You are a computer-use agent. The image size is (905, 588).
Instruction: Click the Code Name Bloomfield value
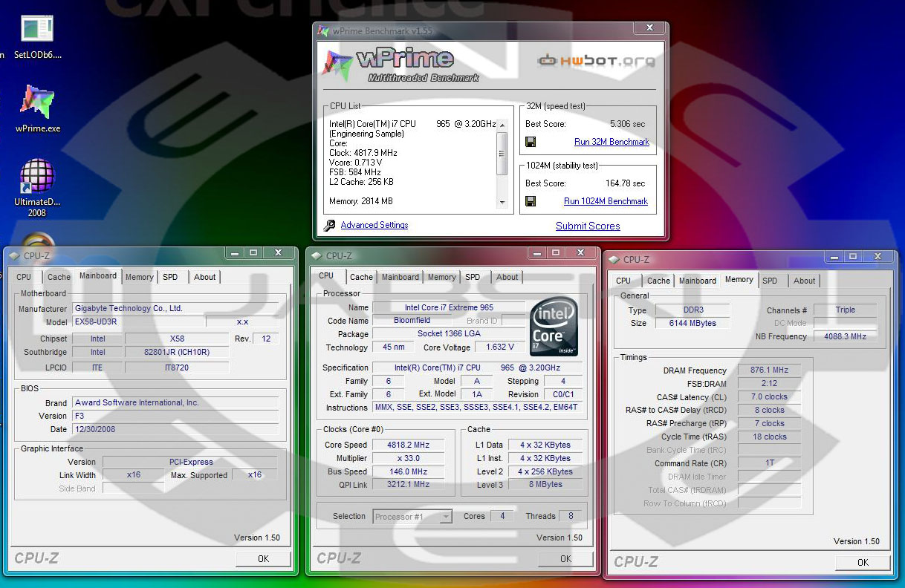pyautogui.click(x=412, y=321)
